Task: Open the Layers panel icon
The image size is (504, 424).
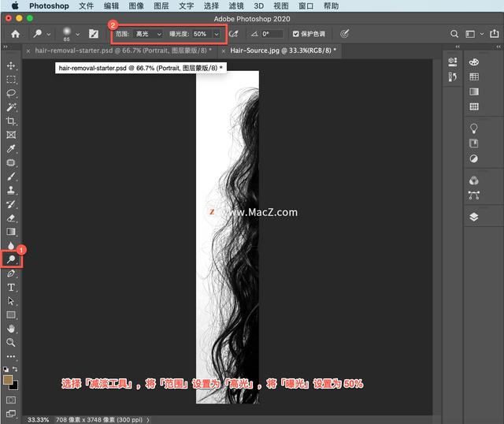Action: pos(474,218)
